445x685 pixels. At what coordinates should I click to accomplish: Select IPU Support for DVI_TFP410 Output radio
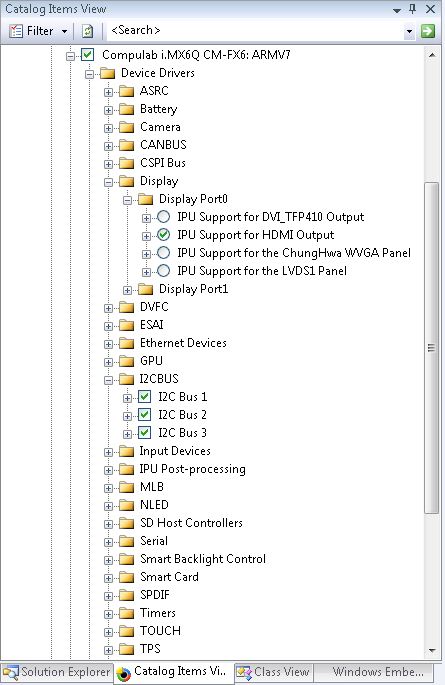[x=163, y=217]
